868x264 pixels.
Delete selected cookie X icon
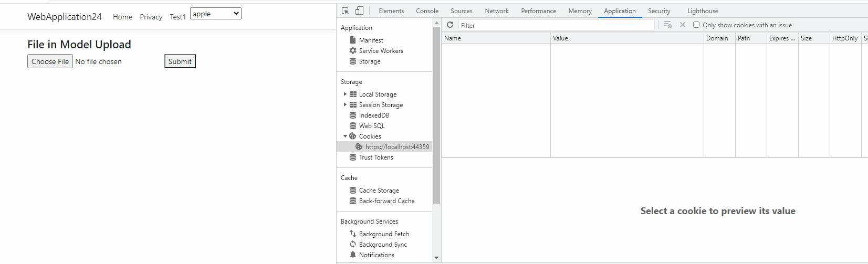683,25
